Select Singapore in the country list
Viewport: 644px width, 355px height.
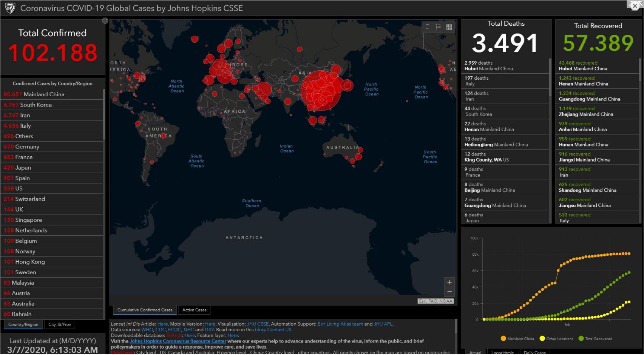pos(52,220)
